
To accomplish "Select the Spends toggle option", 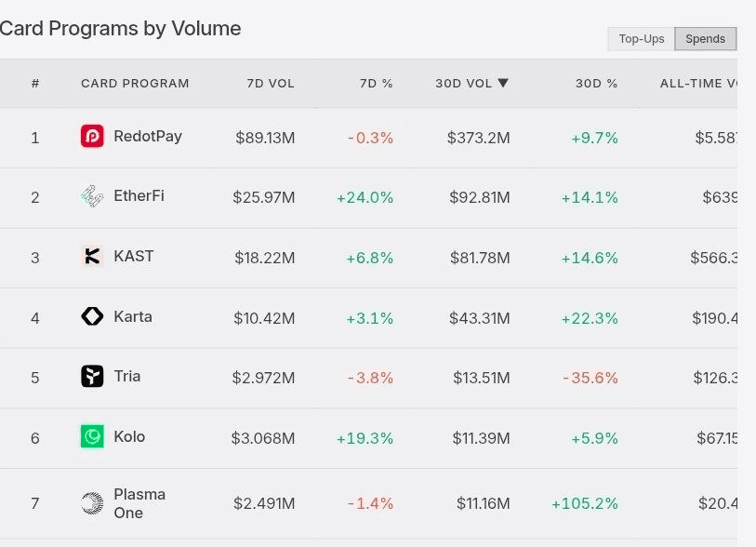I will click(706, 38).
